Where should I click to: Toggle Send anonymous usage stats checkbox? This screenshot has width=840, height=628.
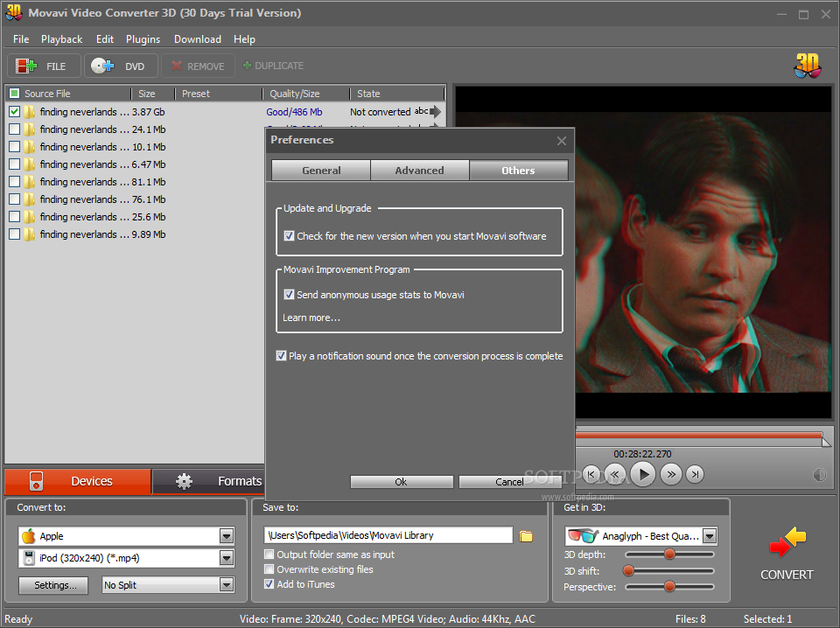click(289, 295)
